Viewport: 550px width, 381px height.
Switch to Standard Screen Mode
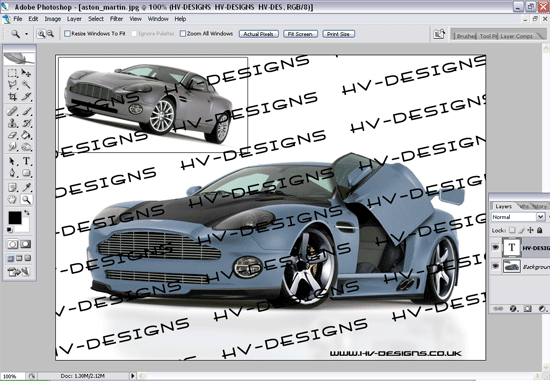pos(11,258)
